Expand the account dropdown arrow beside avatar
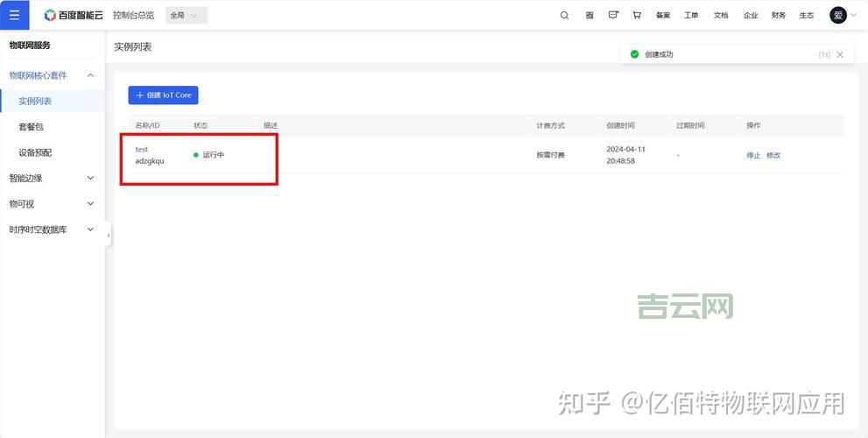The image size is (868, 438). click(853, 16)
